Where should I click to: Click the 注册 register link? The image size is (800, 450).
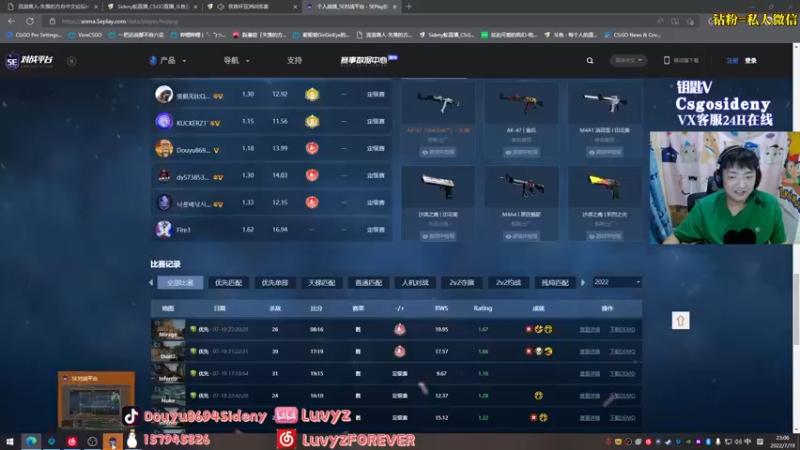(x=732, y=61)
